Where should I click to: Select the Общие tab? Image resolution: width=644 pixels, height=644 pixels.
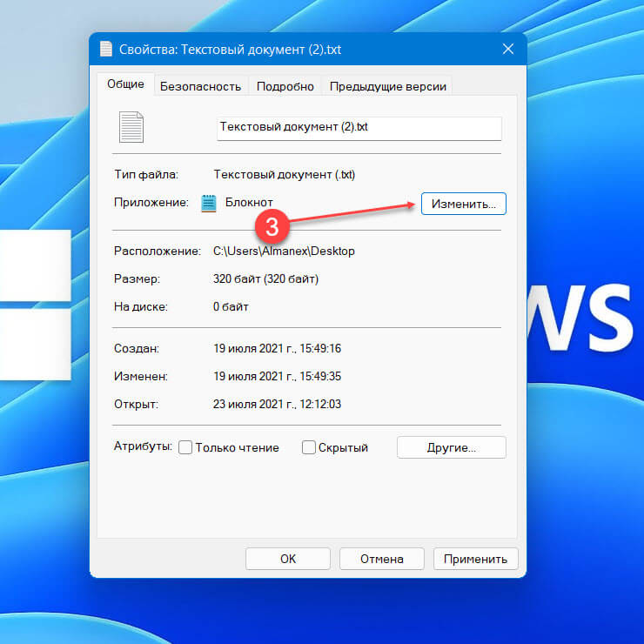tap(125, 84)
